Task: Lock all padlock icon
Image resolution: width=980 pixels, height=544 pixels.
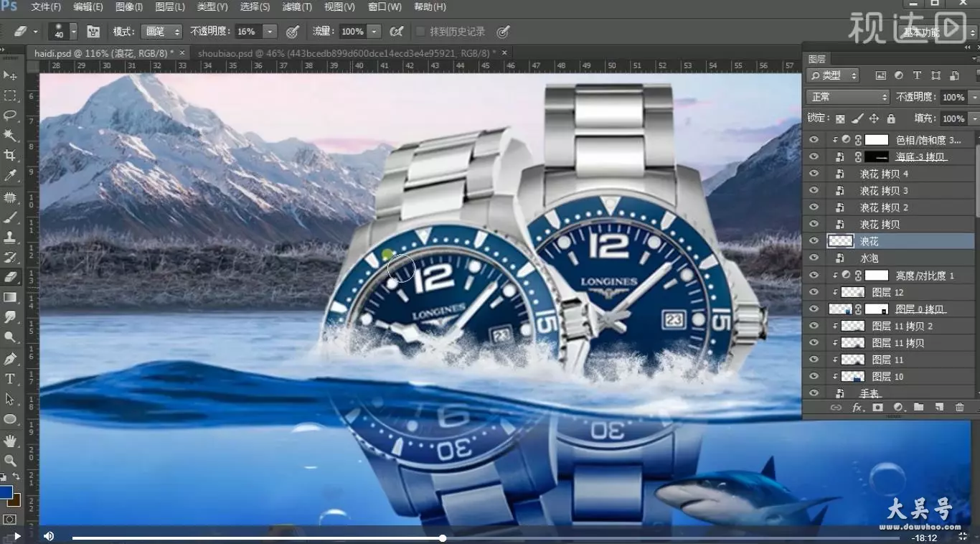Action: pos(891,118)
